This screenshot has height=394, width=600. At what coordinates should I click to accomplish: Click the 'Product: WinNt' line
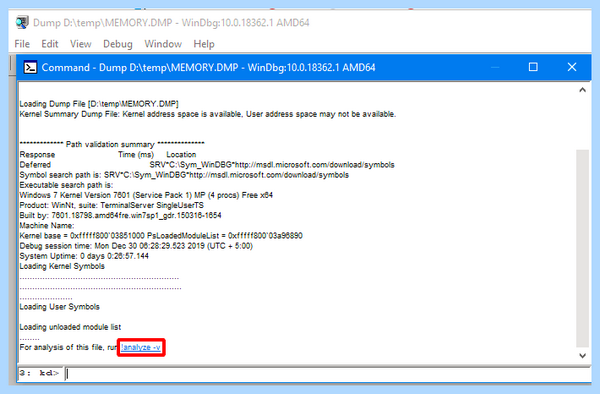(111, 205)
